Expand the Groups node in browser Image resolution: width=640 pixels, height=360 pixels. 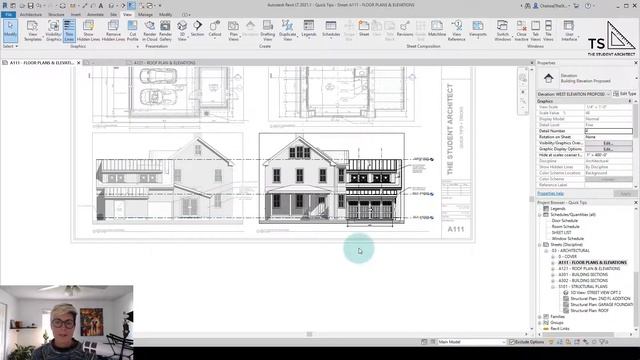540,323
